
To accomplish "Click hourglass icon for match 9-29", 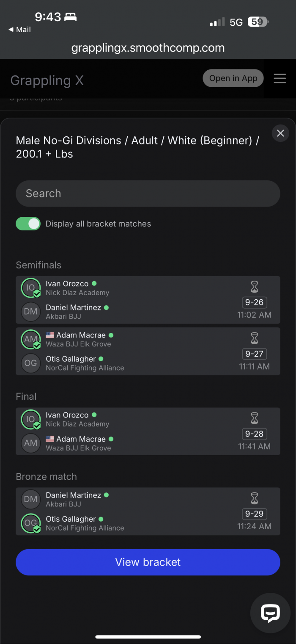I will pyautogui.click(x=254, y=498).
